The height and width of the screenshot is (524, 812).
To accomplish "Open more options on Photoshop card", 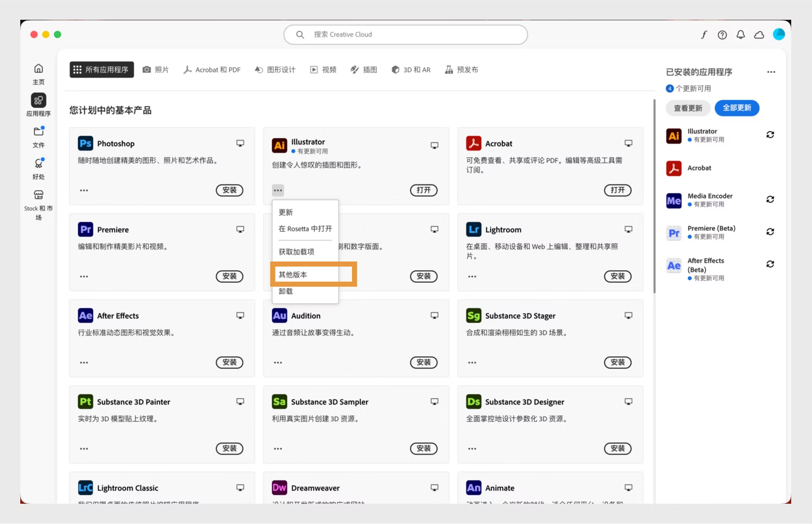I will coord(84,191).
